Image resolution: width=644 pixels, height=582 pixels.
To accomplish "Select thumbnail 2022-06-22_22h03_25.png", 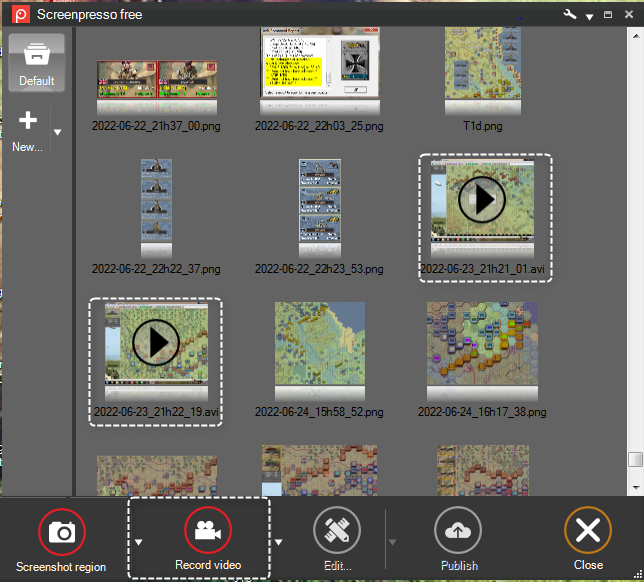I will [320, 62].
